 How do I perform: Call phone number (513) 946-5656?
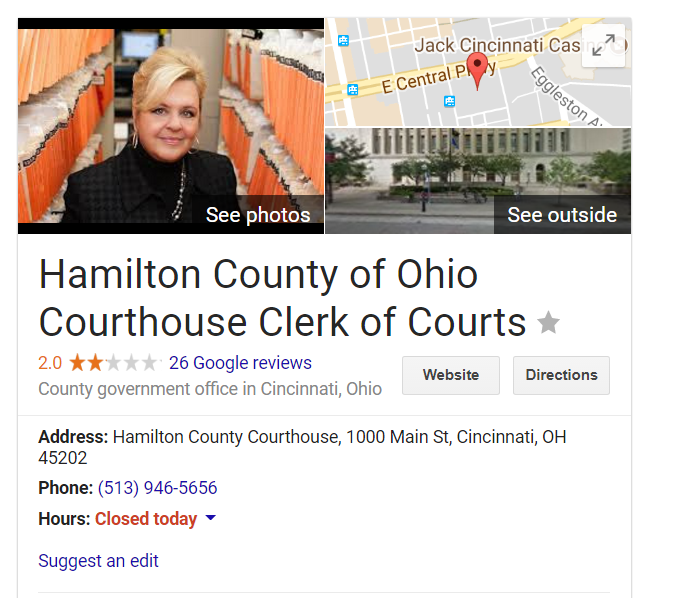[x=158, y=488]
